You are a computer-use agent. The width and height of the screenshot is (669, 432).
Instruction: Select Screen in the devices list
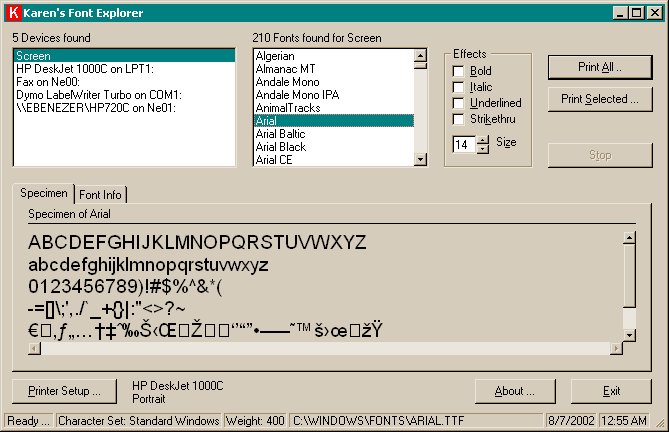click(125, 56)
